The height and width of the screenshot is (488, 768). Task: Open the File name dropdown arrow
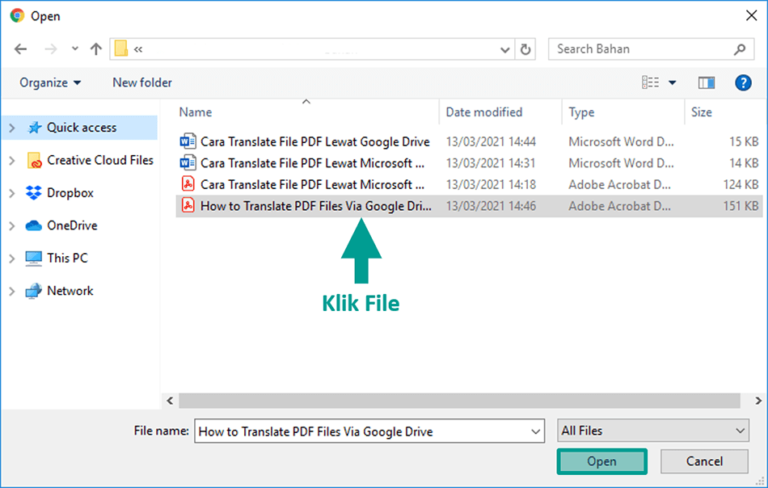[536, 432]
